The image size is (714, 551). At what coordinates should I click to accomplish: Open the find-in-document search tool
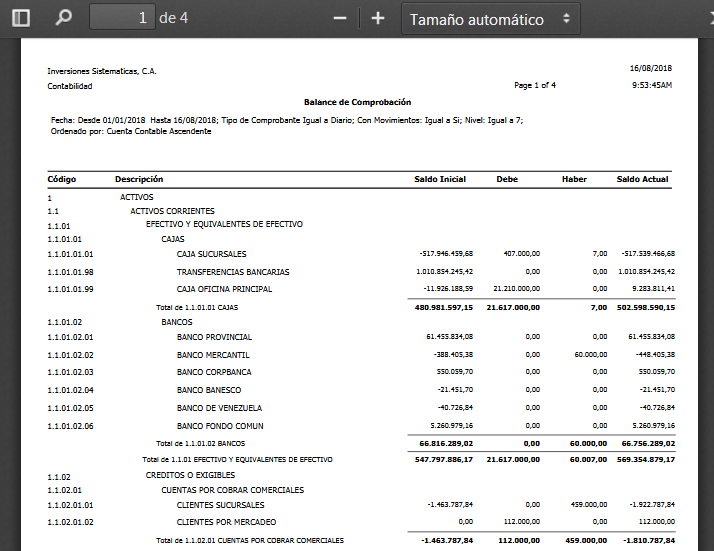[x=64, y=18]
